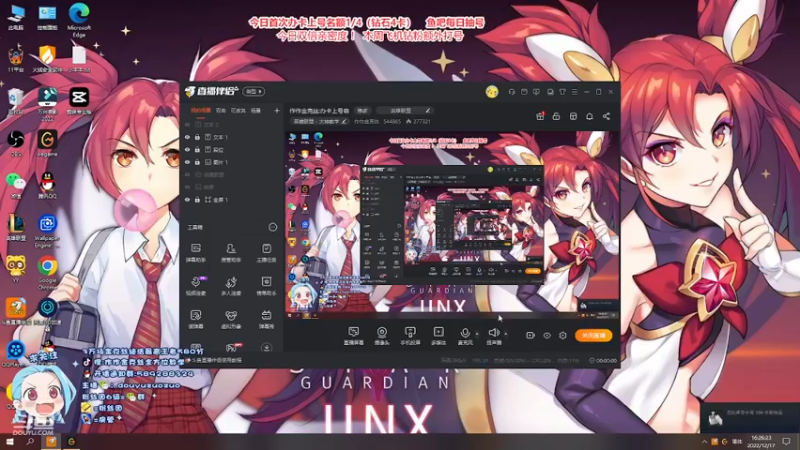
Task: Add a camera source
Action: point(382,336)
